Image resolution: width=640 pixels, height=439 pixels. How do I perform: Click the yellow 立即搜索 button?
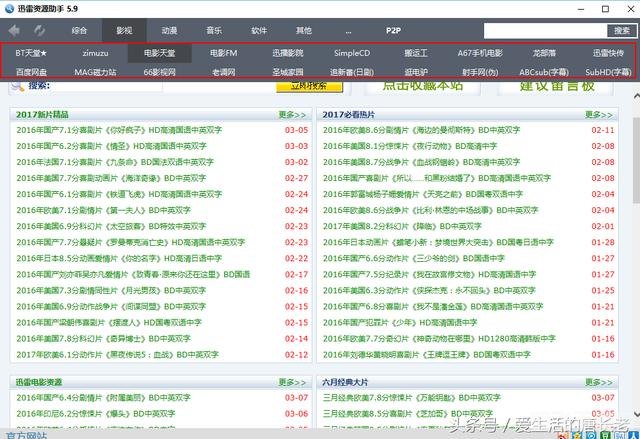pos(309,86)
